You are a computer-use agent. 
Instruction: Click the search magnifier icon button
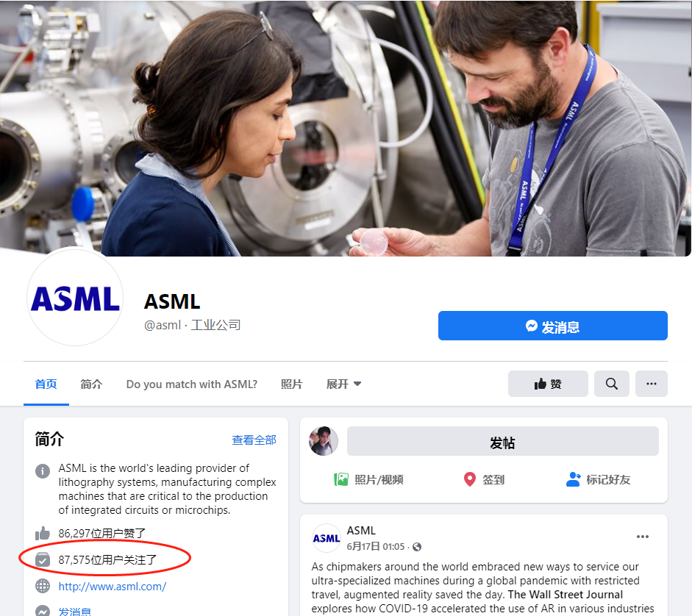click(611, 384)
